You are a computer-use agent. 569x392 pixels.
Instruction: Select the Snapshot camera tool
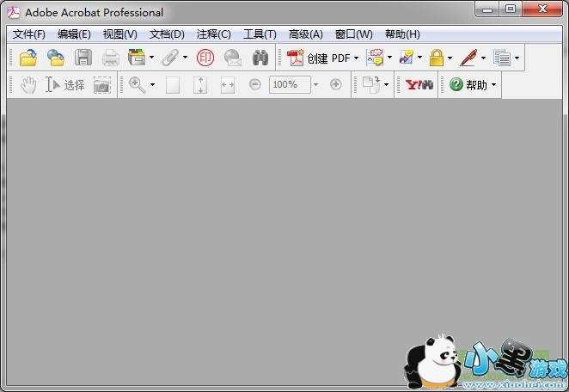click(102, 85)
